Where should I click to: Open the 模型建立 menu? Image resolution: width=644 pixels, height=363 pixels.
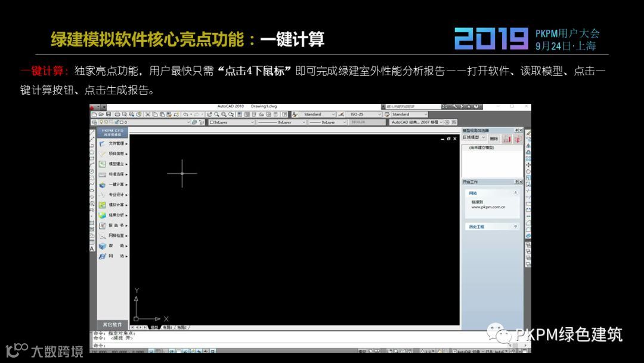coord(113,164)
